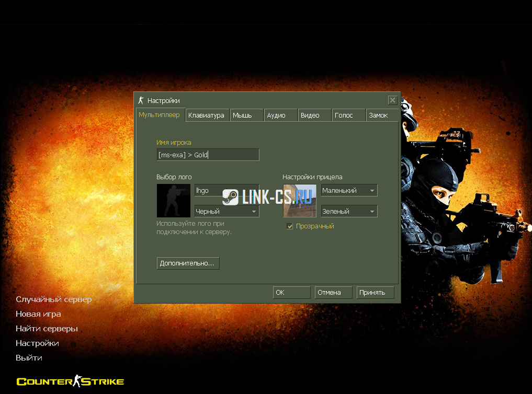Go to the Замок tab
532x394 pixels.
pos(381,115)
